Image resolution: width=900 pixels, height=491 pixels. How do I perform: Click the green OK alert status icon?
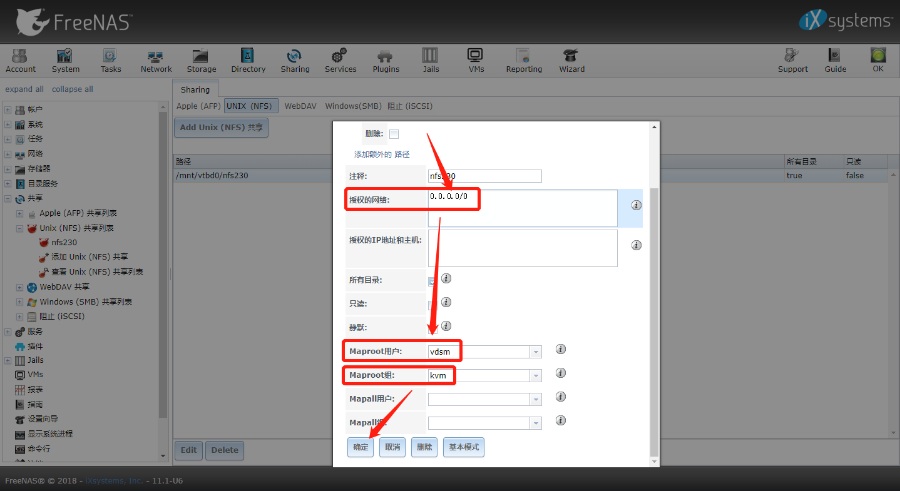(878, 60)
